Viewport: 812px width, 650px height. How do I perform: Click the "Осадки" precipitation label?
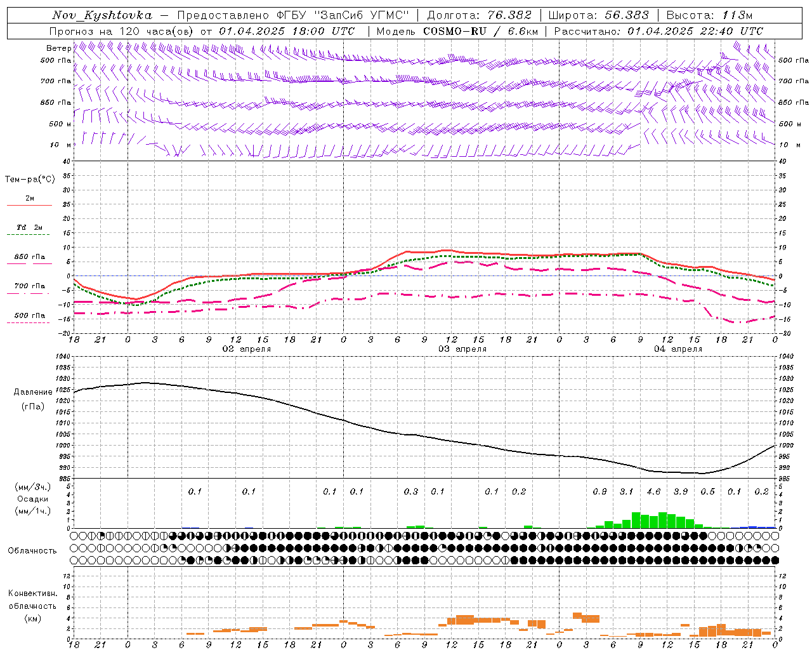(32, 499)
